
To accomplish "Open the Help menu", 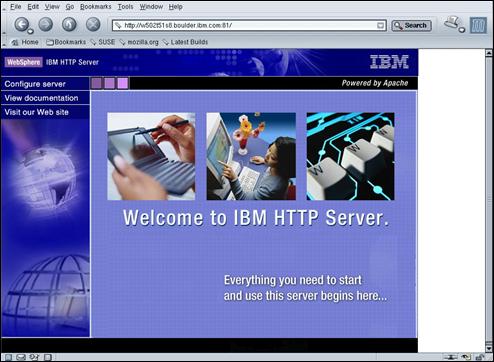I will point(175,7).
